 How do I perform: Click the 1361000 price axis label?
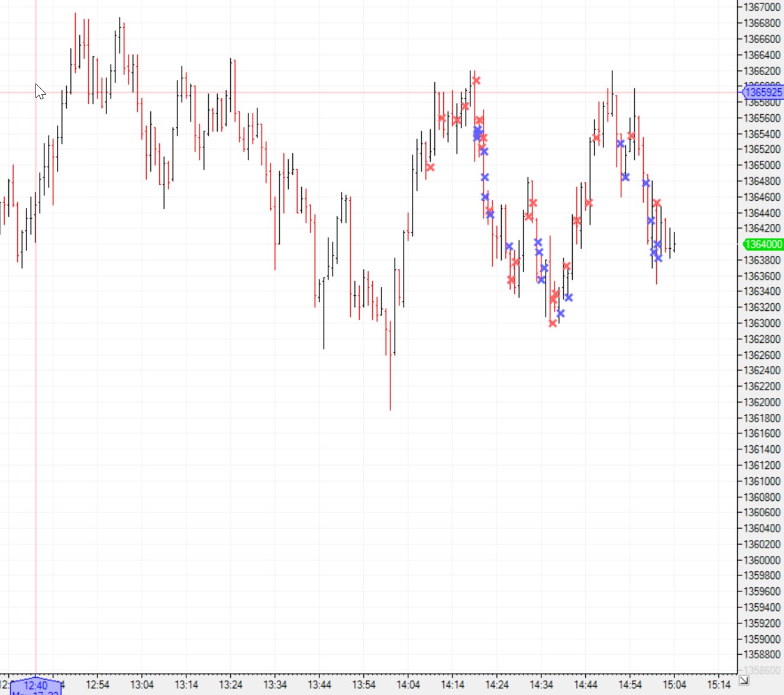click(x=762, y=481)
